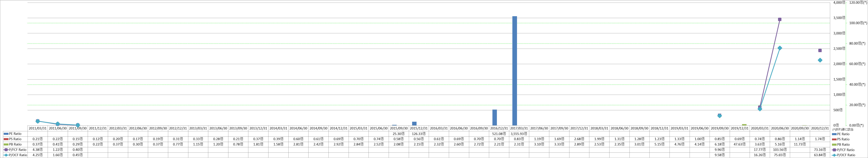Select the purple P/FCF square marker at 2020/12/31
The image size is (868, 158).
pyautogui.click(x=820, y=50)
